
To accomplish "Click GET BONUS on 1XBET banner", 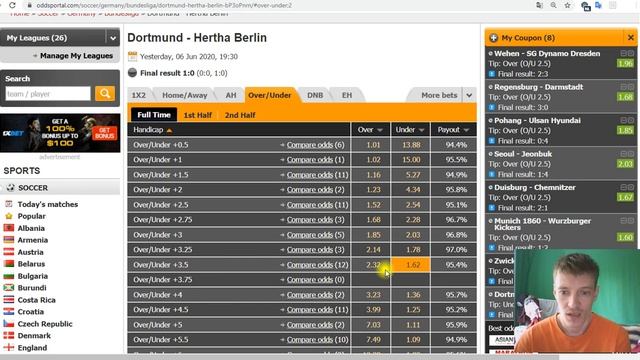I will pos(104,133).
